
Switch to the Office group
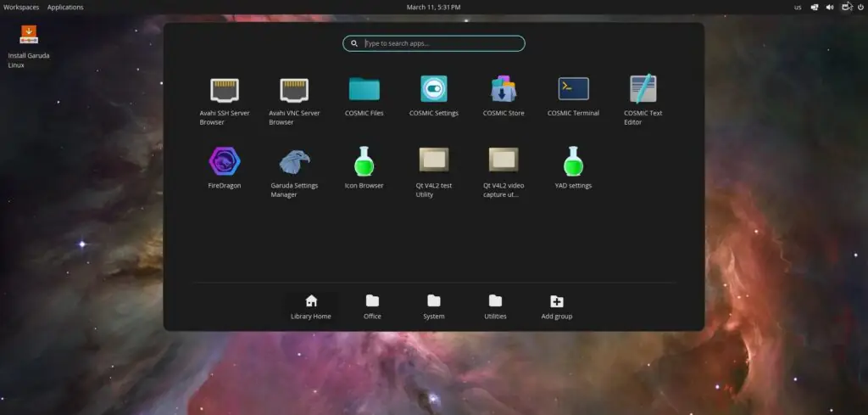tap(372, 306)
